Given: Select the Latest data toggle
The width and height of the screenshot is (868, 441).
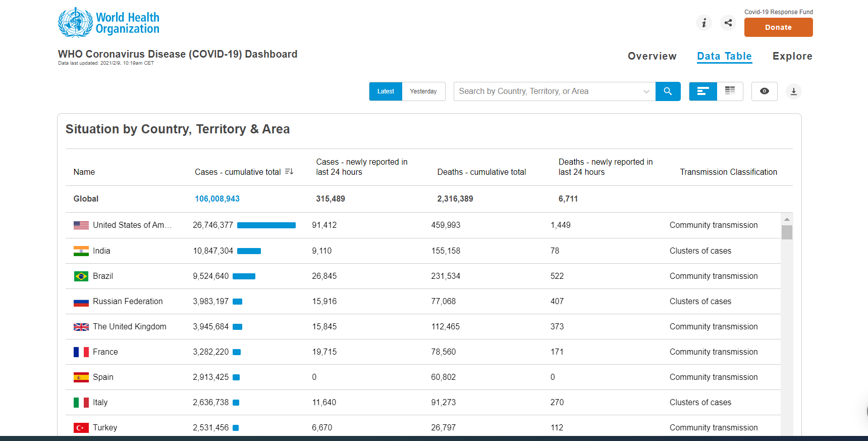Looking at the screenshot, I should pyautogui.click(x=386, y=91).
